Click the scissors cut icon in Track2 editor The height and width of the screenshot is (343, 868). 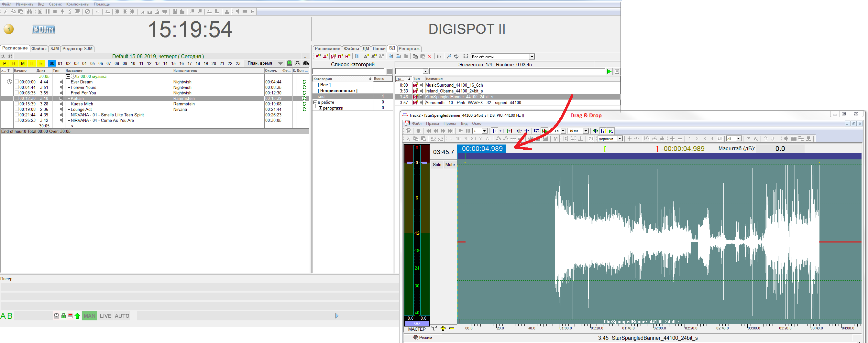point(408,139)
